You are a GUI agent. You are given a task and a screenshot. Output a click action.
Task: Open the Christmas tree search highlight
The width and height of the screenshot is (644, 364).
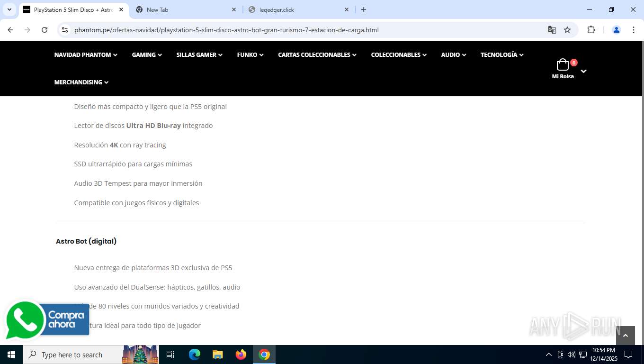[x=140, y=355]
